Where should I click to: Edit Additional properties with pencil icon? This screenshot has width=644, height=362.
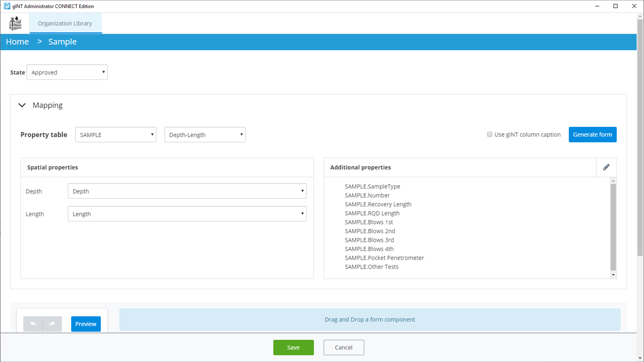[606, 167]
